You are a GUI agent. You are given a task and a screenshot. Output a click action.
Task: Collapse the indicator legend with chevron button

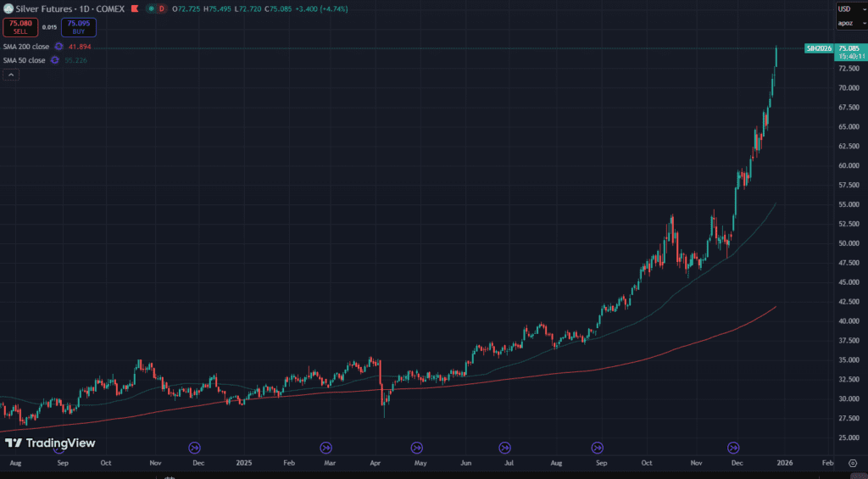point(11,75)
